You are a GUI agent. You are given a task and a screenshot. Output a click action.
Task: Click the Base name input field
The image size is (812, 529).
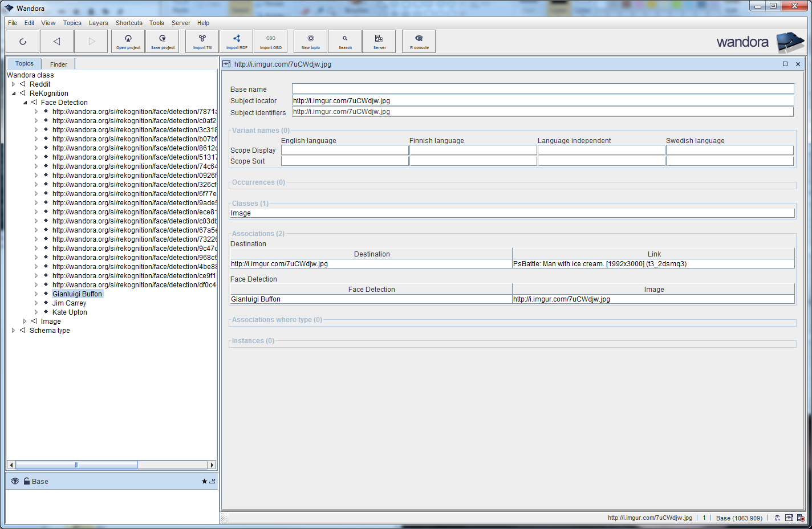coord(542,89)
